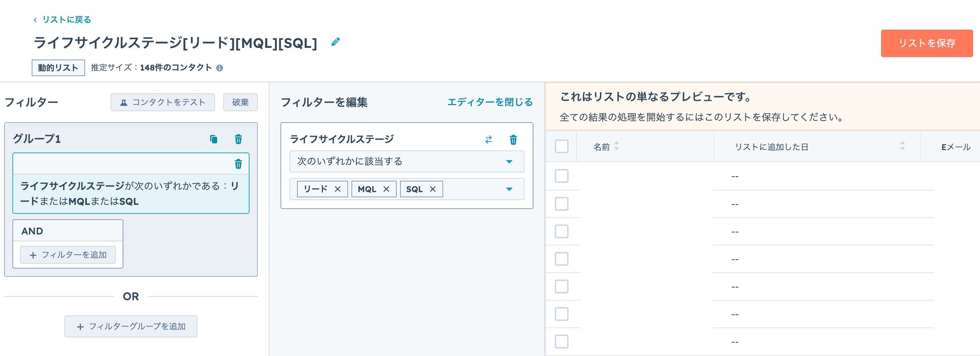Expand the lifecycle stage values dropdown arrow
This screenshot has height=356, width=980.
point(509,189)
